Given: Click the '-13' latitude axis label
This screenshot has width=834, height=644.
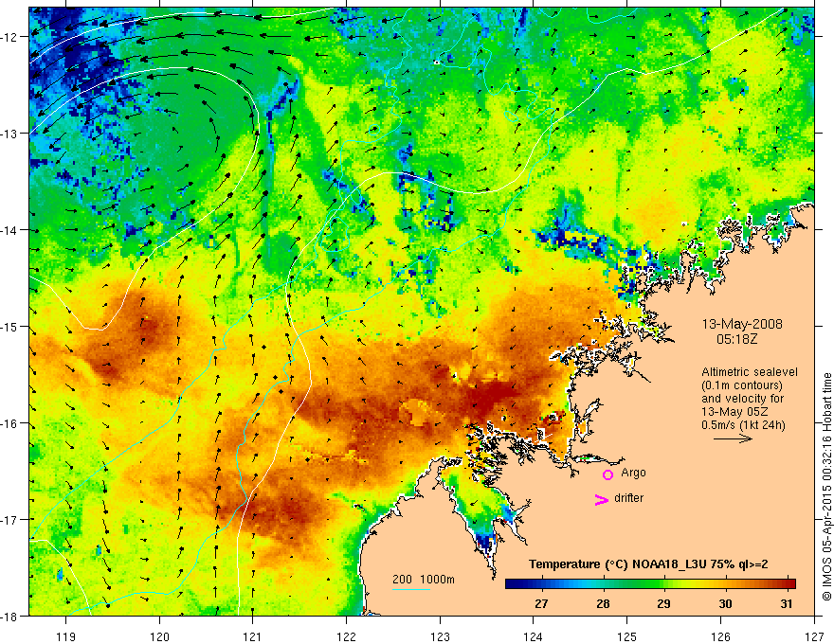Looking at the screenshot, I should [10, 134].
